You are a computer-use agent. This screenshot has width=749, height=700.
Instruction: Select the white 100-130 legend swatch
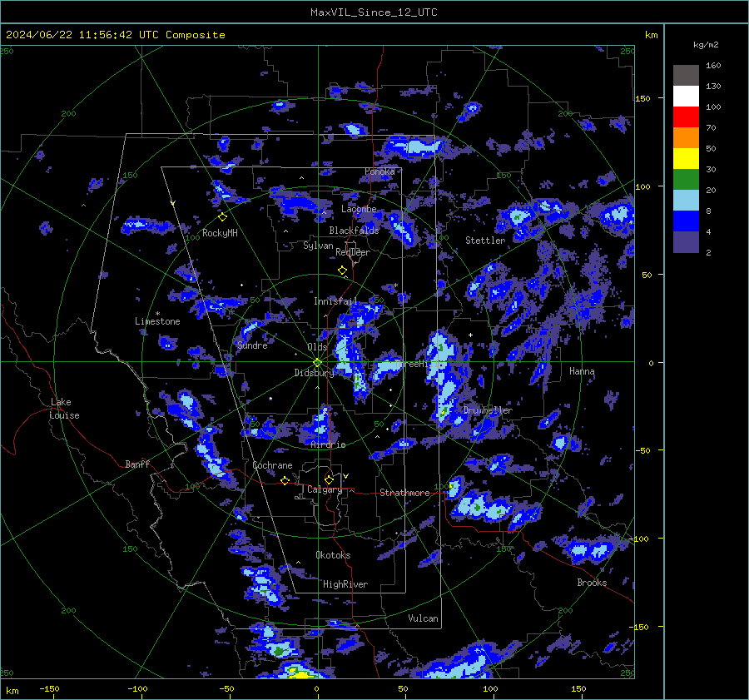pyautogui.click(x=686, y=96)
